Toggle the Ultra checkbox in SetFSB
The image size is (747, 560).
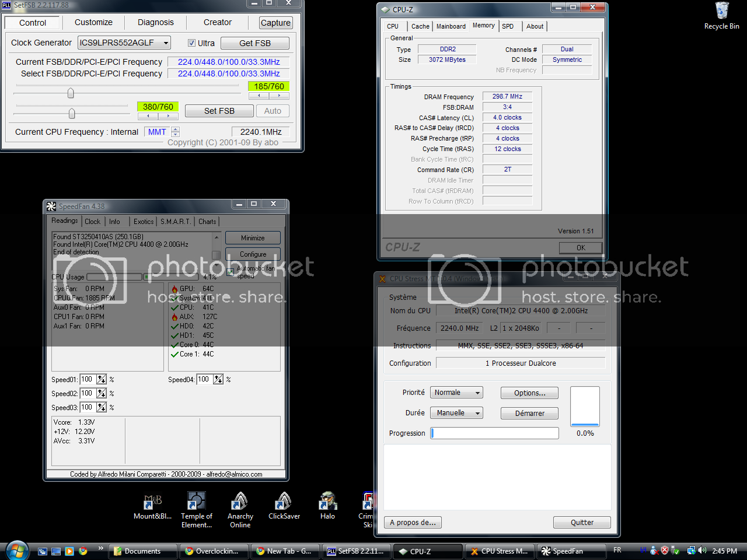(191, 43)
